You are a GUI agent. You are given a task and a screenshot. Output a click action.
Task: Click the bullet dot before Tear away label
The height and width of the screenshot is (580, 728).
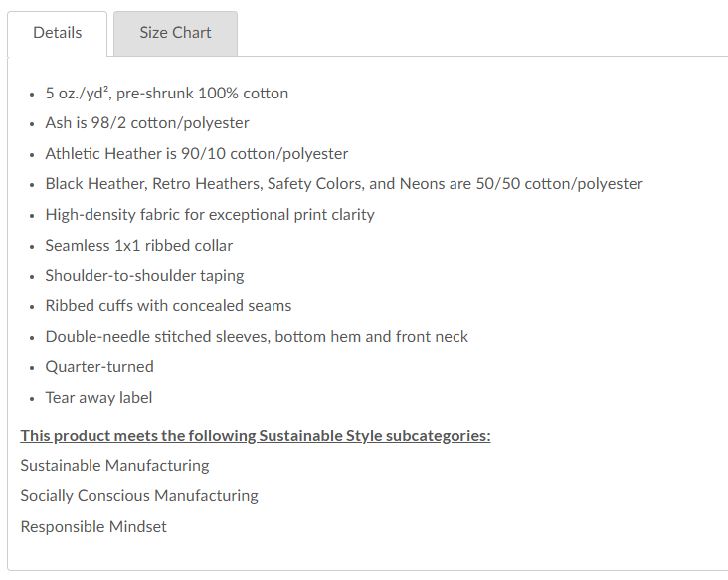(31, 399)
